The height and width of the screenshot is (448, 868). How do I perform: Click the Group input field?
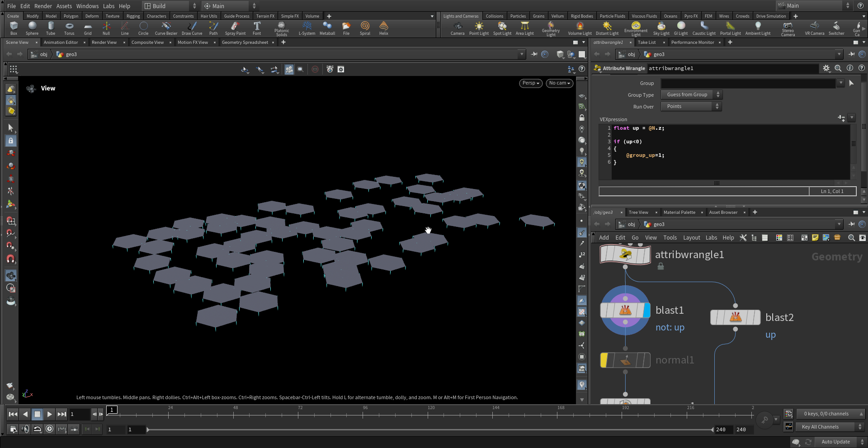click(748, 83)
